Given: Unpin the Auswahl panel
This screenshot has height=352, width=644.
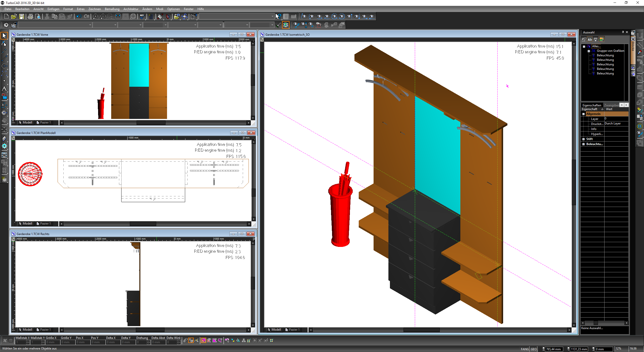Looking at the screenshot, I should point(623,32).
